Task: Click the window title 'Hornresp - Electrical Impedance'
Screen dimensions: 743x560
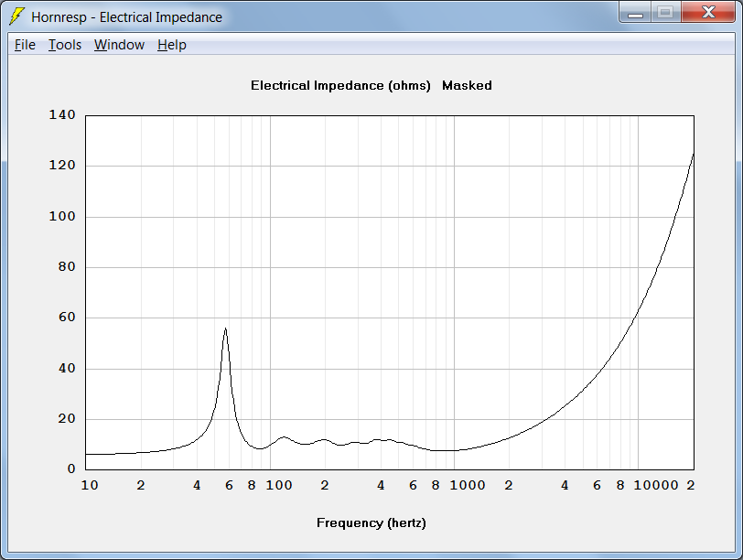Action: click(x=126, y=17)
